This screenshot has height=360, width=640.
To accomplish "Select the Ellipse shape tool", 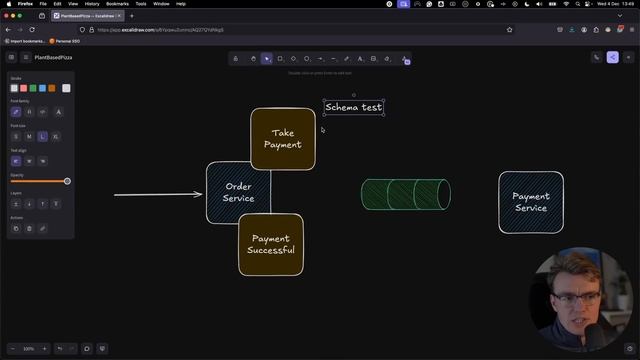I will (x=307, y=59).
